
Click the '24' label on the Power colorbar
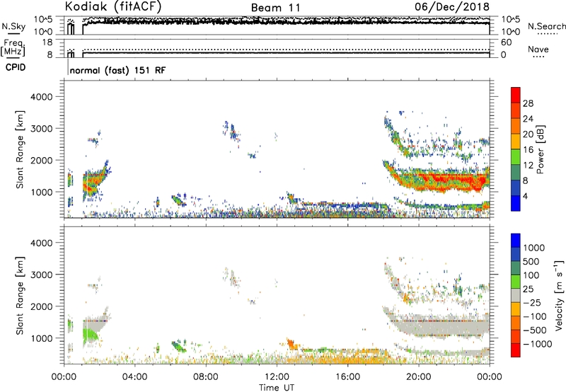click(x=528, y=119)
